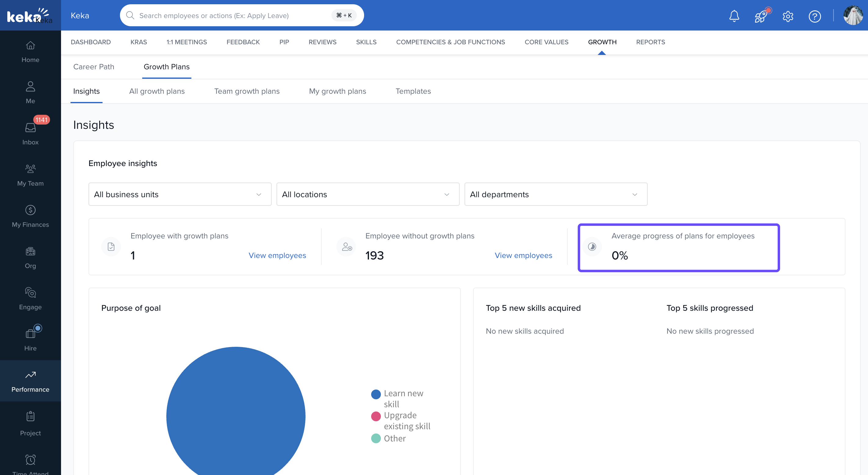
Task: Open the notifications bell icon
Action: click(734, 16)
